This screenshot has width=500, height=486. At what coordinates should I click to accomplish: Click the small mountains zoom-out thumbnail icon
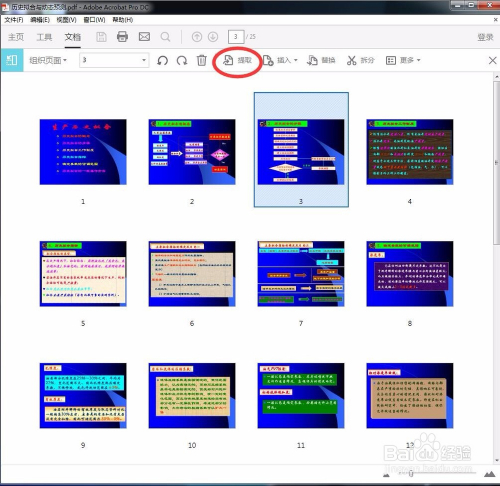[x=386, y=475]
